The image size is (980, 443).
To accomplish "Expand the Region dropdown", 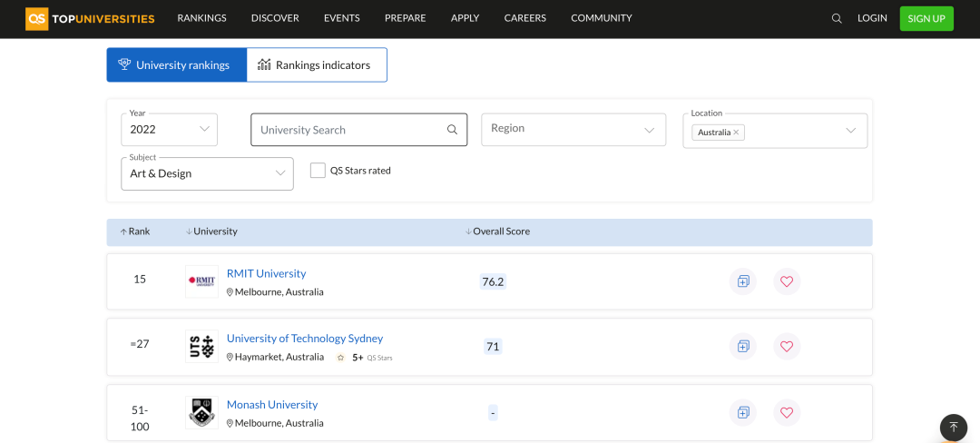I will pos(573,129).
